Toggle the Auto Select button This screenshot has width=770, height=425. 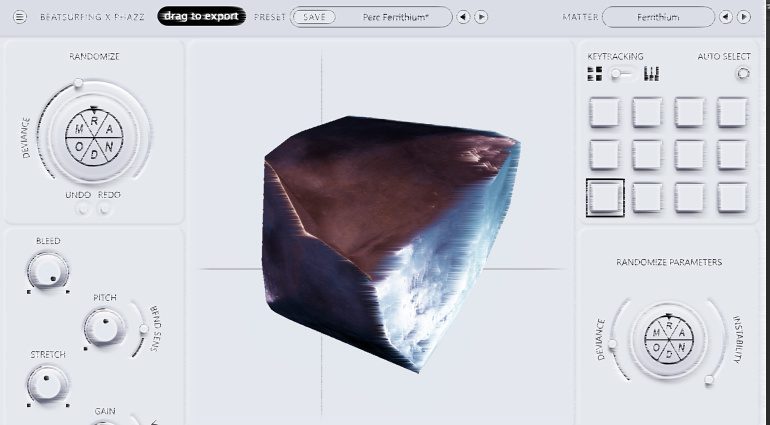pyautogui.click(x=743, y=74)
